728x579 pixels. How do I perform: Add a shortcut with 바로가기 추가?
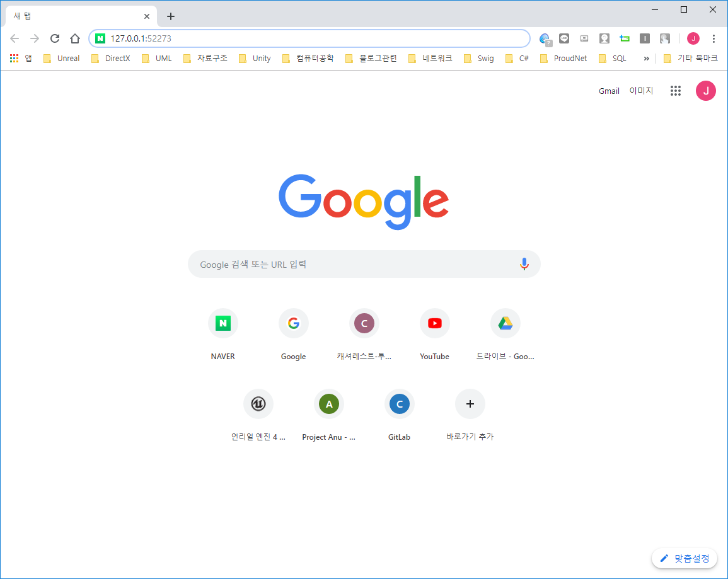pos(470,415)
